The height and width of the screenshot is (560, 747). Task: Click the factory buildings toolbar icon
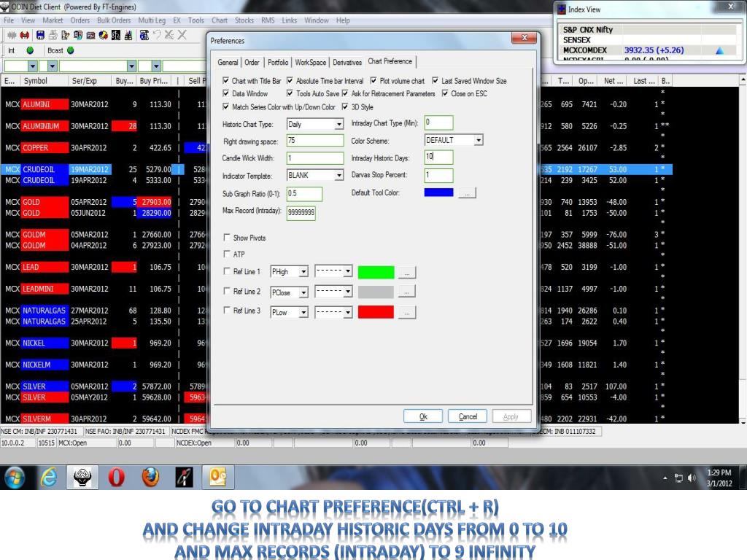tap(128, 35)
